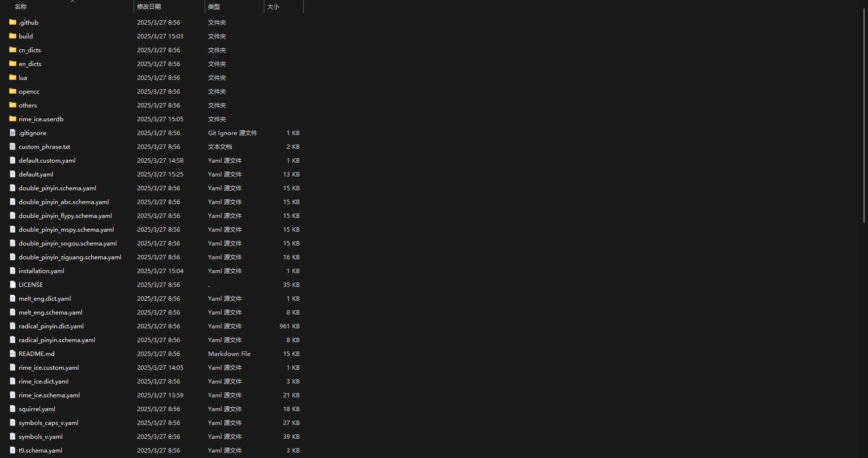The height and width of the screenshot is (458, 868).
Task: Select the rime_ice.dict.yaml file name
Action: pos(44,382)
